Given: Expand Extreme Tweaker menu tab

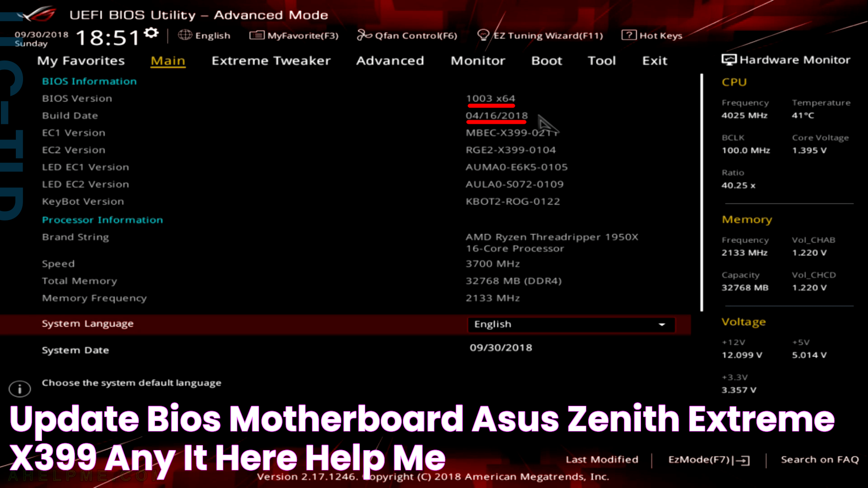Looking at the screenshot, I should click(x=271, y=60).
